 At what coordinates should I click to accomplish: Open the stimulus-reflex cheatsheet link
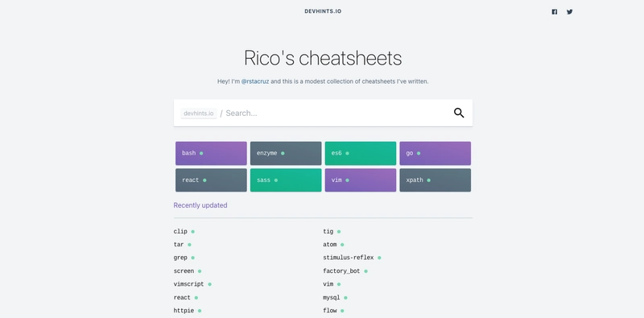point(349,258)
